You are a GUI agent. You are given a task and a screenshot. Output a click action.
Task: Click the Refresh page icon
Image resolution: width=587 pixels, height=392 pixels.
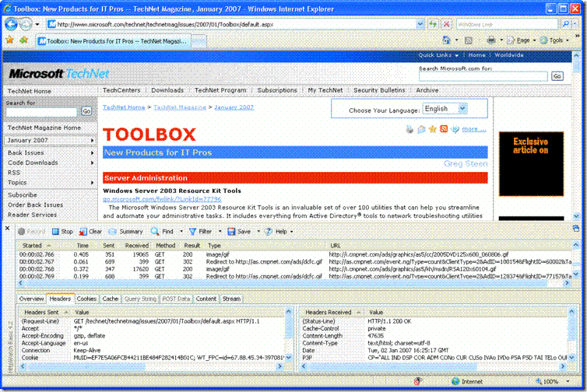(433, 24)
